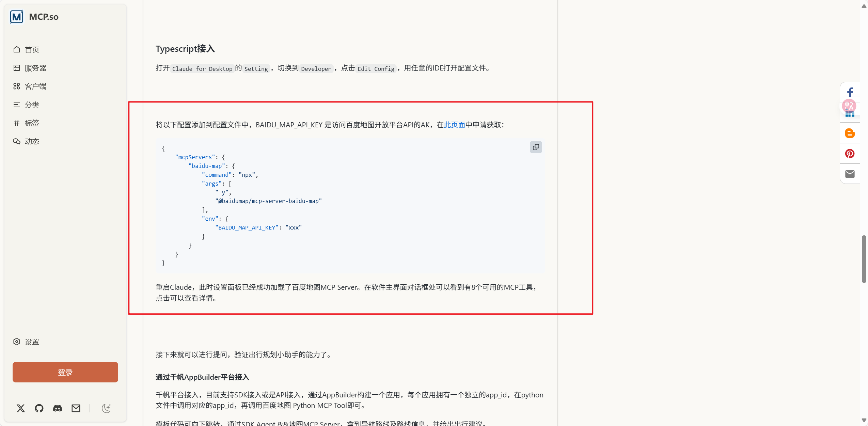Open 客户端 clients page
This screenshot has width=868, height=426.
pos(35,86)
